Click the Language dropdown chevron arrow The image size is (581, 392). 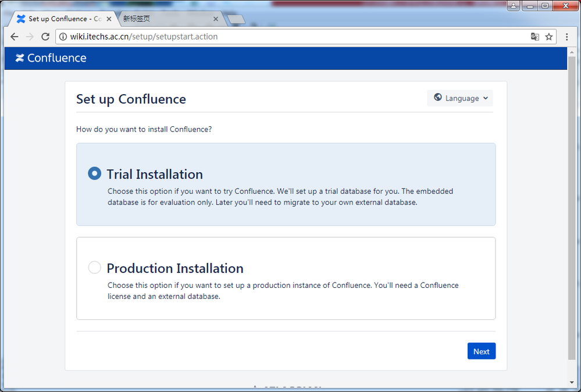[486, 98]
